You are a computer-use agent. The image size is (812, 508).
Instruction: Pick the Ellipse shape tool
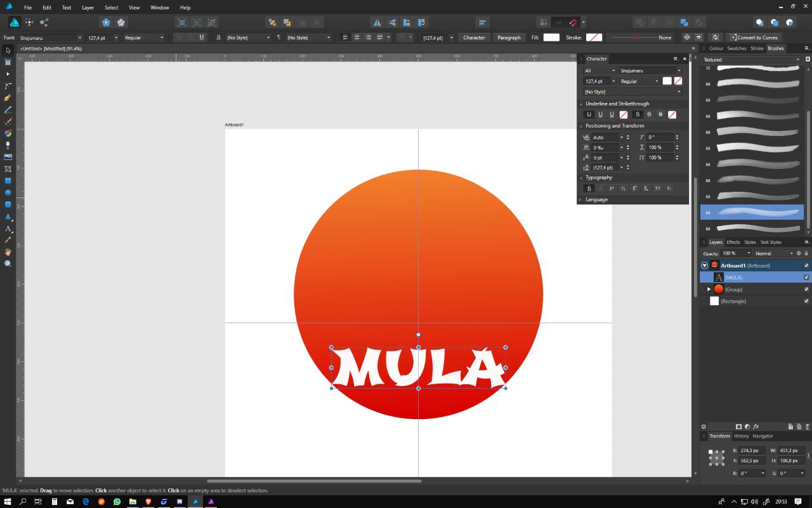coord(8,192)
